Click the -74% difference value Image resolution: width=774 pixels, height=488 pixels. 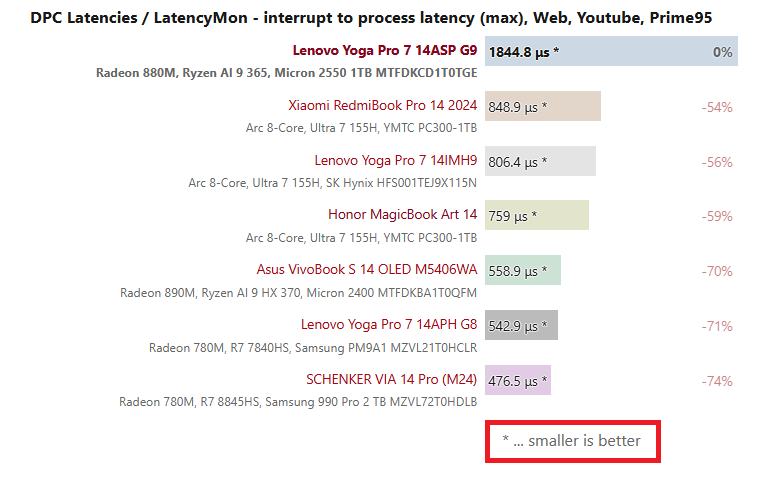click(717, 381)
